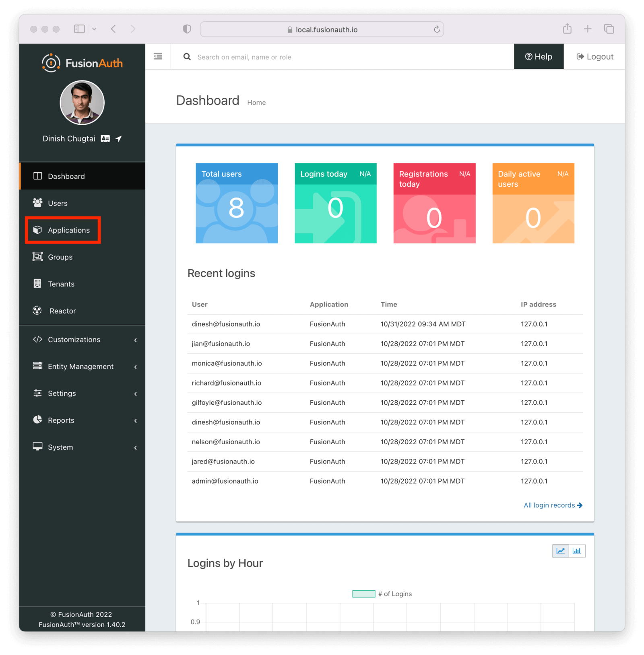Focus the search on email, name or role field
The image size is (644, 655).
(x=342, y=57)
